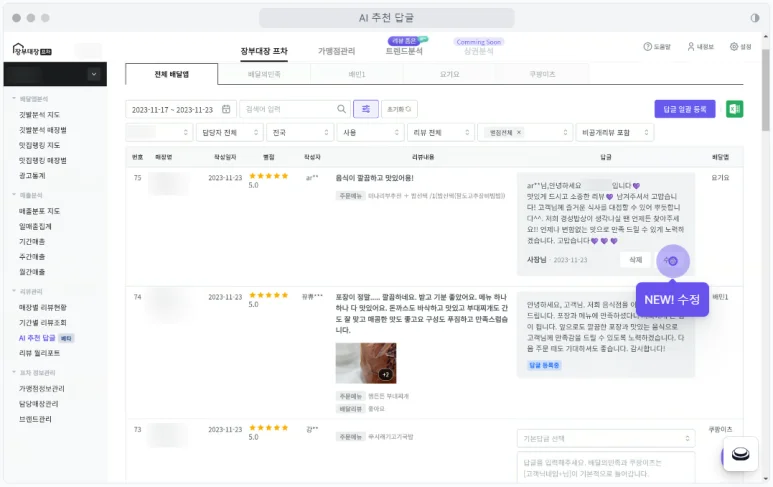Download reviews via the green Excel icon
This screenshot has width=773, height=487.
point(735,109)
